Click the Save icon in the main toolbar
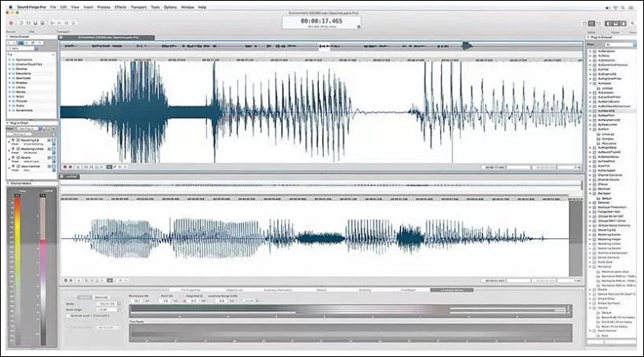Screen dimensions: 644x357 point(35,23)
